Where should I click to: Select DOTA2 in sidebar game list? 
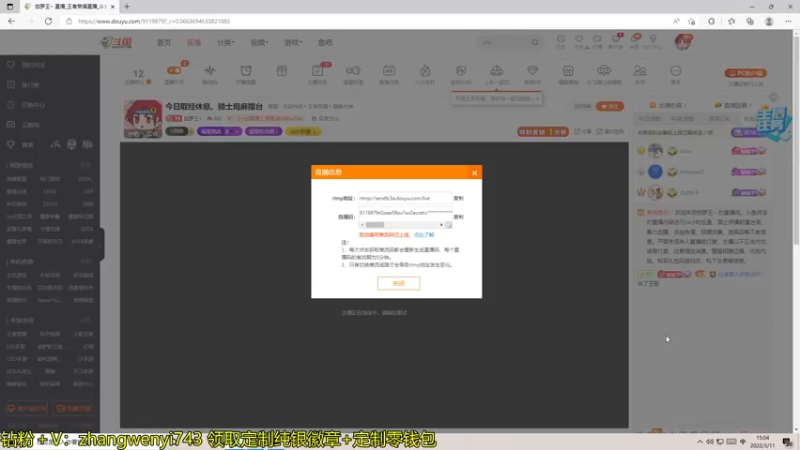pyautogui.click(x=85, y=179)
